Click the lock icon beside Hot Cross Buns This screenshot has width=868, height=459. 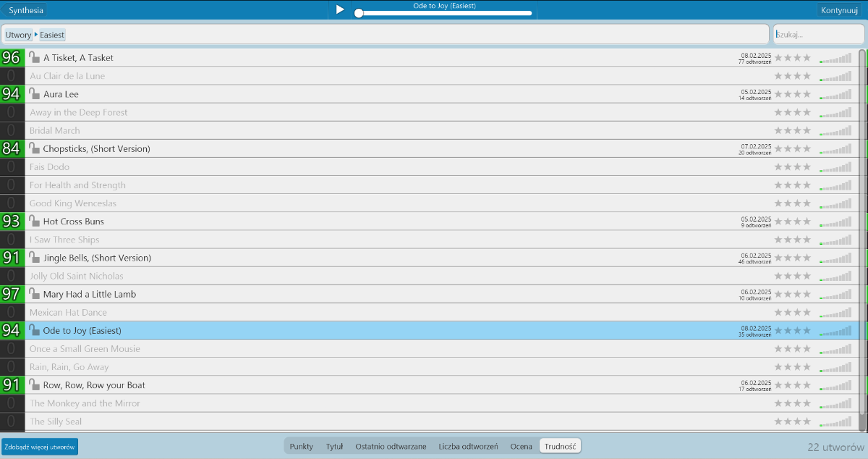(34, 221)
